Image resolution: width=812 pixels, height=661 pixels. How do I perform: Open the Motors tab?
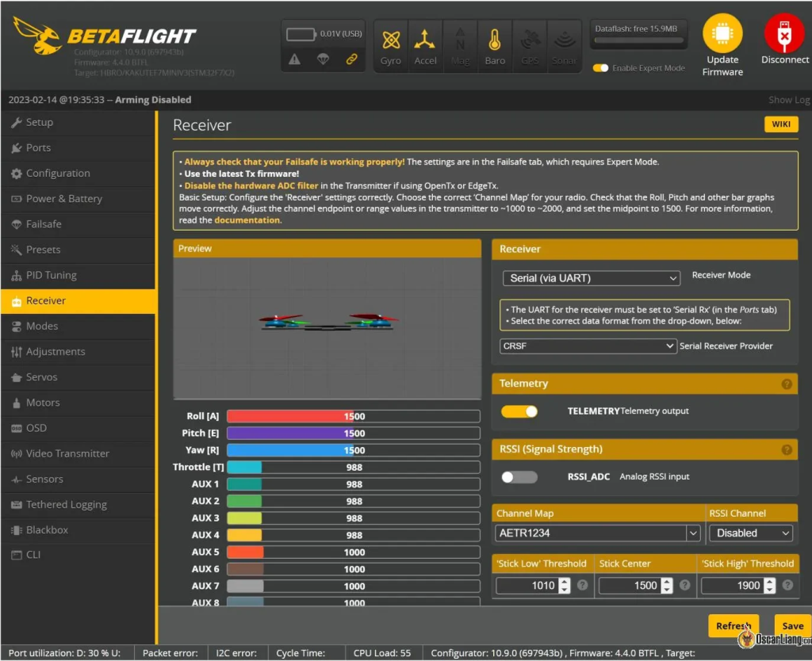pyautogui.click(x=79, y=402)
